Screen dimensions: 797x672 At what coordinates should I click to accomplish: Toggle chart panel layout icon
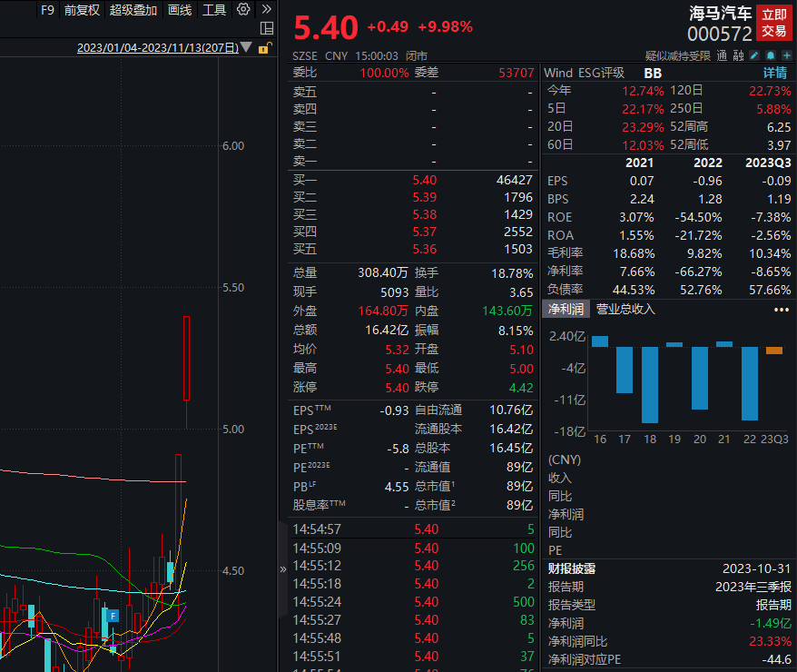(x=267, y=28)
